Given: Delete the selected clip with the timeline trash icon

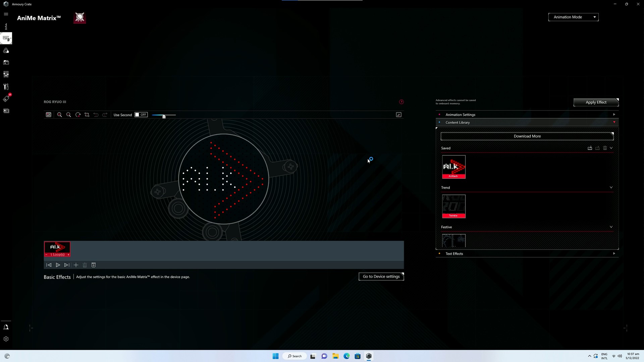Looking at the screenshot, I should (x=85, y=265).
